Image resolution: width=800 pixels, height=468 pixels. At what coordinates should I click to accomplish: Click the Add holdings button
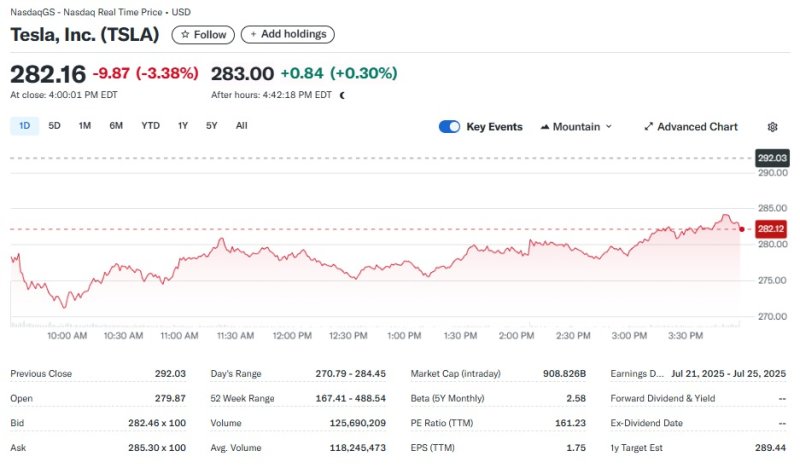287,34
